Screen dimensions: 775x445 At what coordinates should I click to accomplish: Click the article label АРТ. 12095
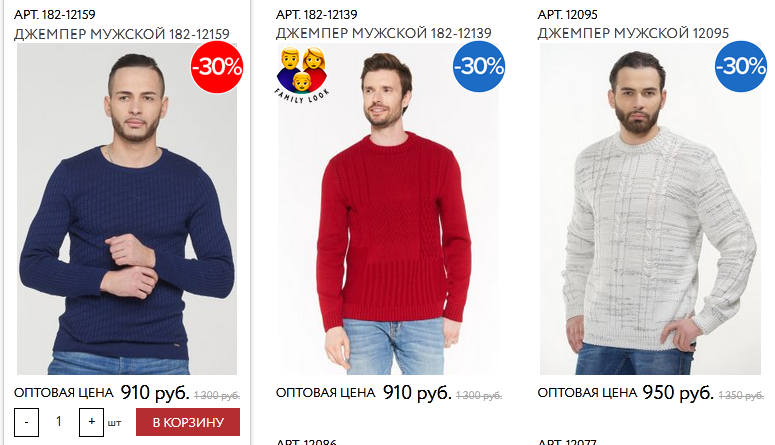tap(567, 15)
